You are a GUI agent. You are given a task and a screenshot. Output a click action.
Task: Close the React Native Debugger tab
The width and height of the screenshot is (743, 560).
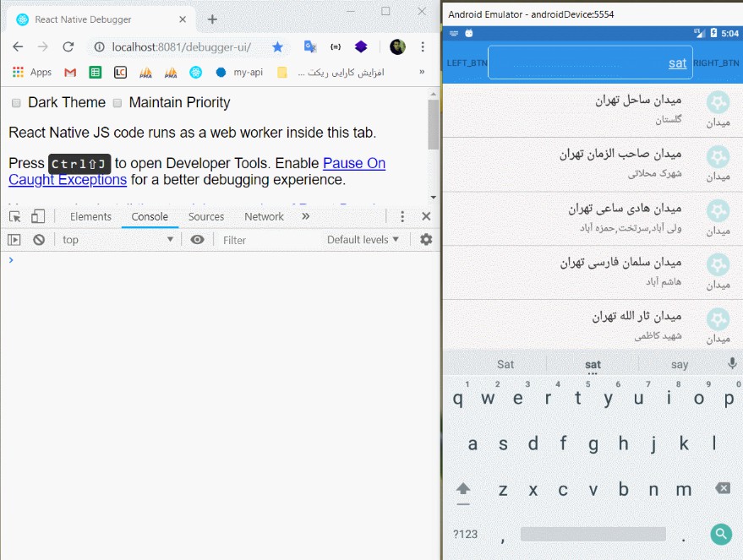point(183,19)
